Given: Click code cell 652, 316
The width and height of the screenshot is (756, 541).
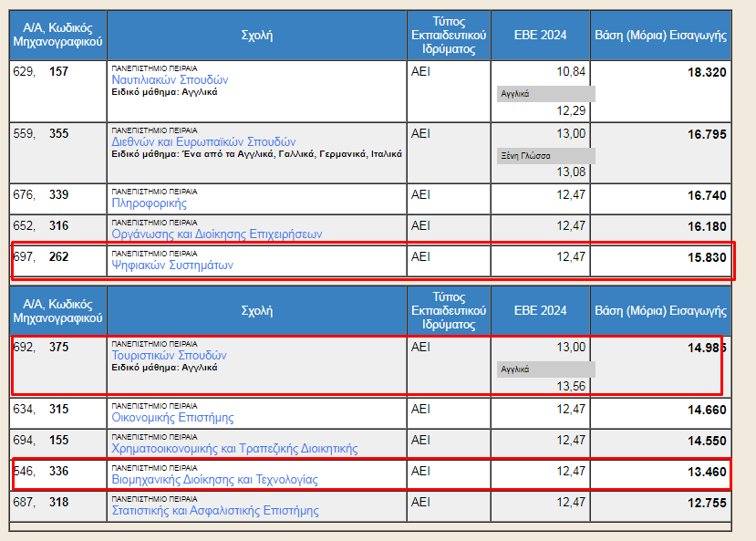Looking at the screenshot, I should (x=57, y=230).
